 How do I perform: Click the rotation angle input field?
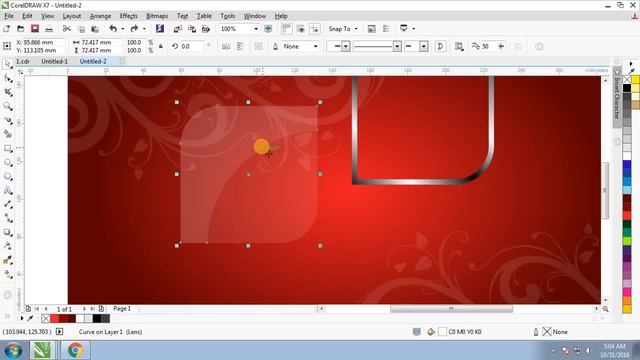tap(192, 47)
